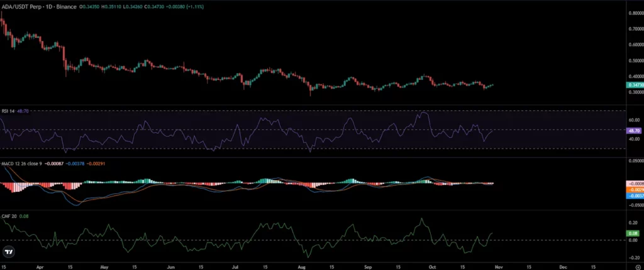Click the Oct label on time axis

pyautogui.click(x=434, y=266)
